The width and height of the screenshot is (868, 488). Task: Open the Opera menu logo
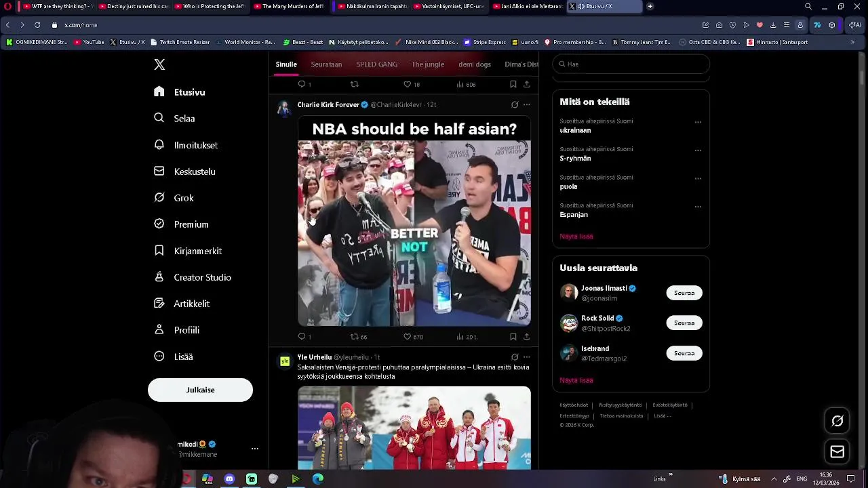[6, 6]
